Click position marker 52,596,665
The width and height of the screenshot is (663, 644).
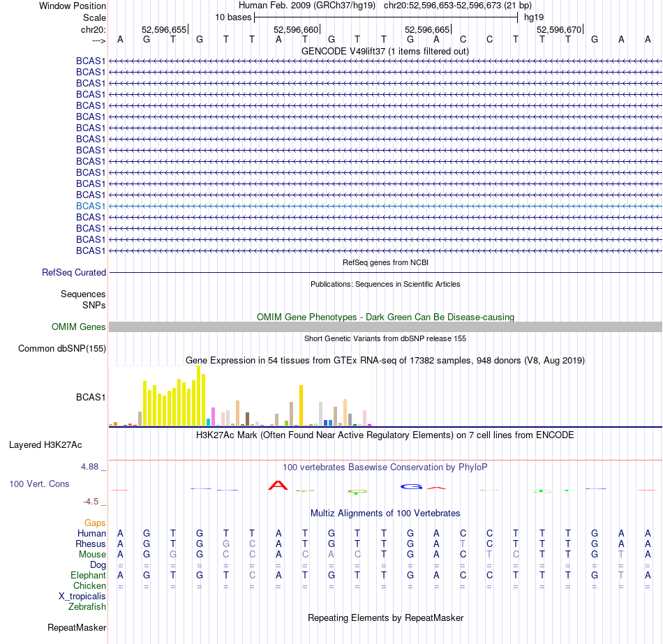(427, 29)
